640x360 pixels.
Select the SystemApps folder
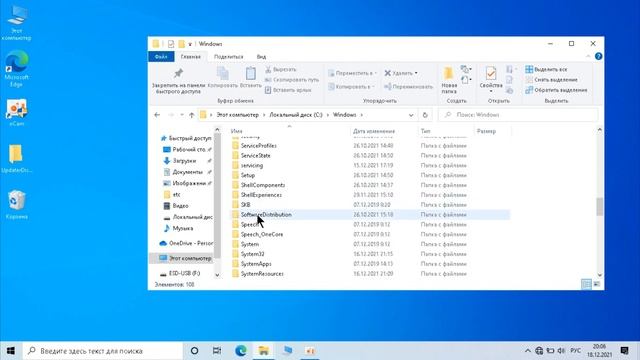point(256,264)
